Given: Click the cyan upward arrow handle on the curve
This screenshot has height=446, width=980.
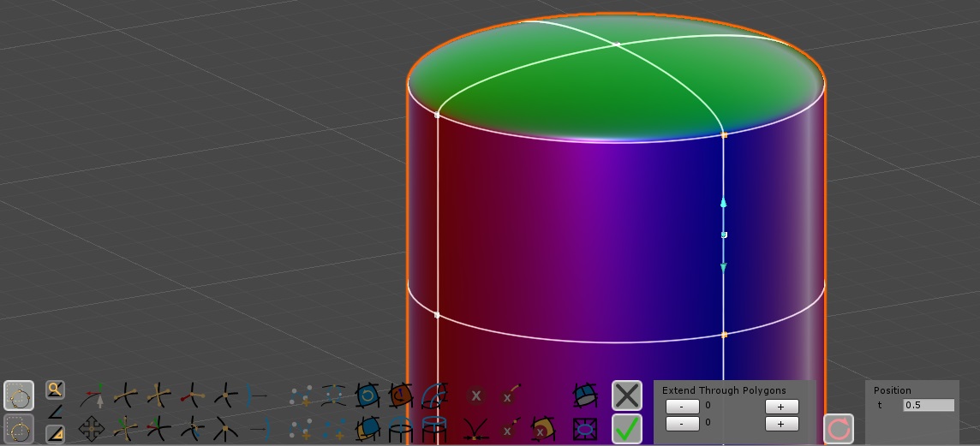Looking at the screenshot, I should 724,202.
